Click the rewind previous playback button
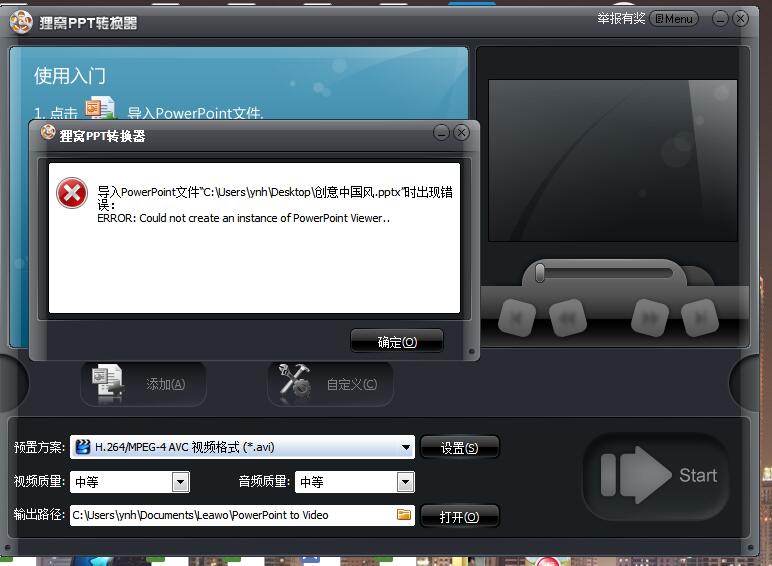 point(568,318)
